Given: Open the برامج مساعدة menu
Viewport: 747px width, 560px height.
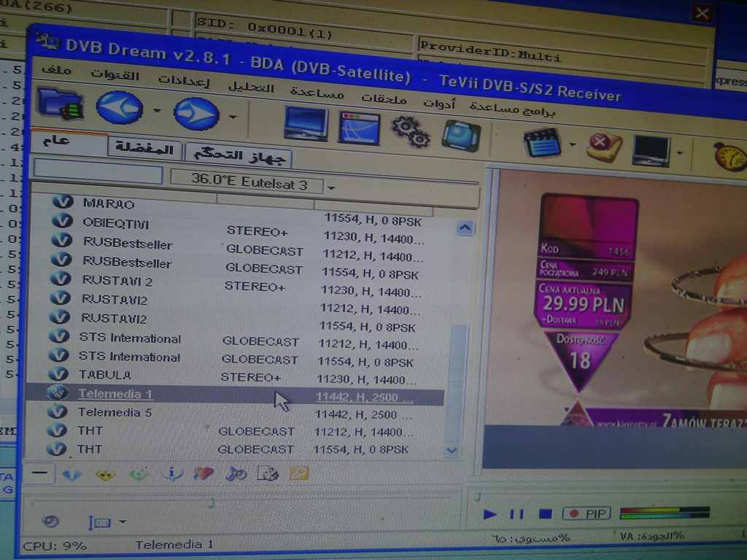Looking at the screenshot, I should coord(512,109).
